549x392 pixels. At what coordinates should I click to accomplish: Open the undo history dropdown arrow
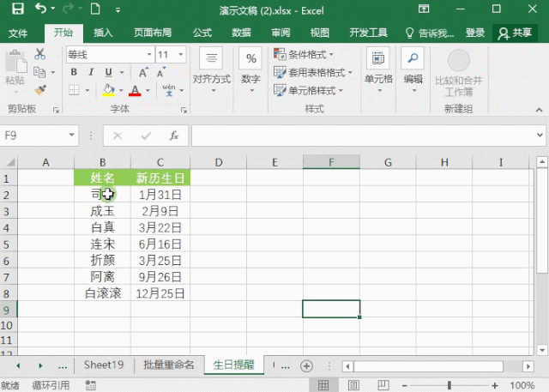click(53, 9)
